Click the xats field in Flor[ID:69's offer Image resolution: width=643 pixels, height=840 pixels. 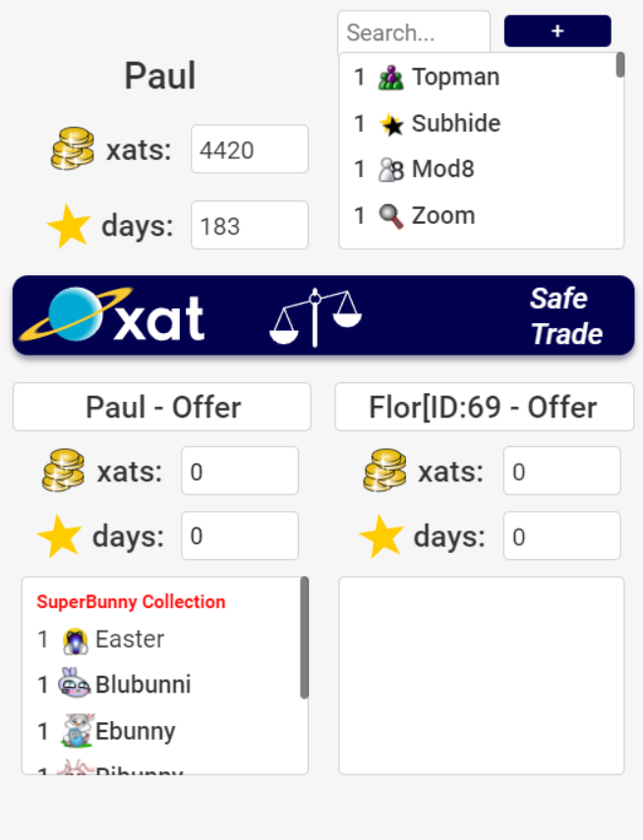560,471
